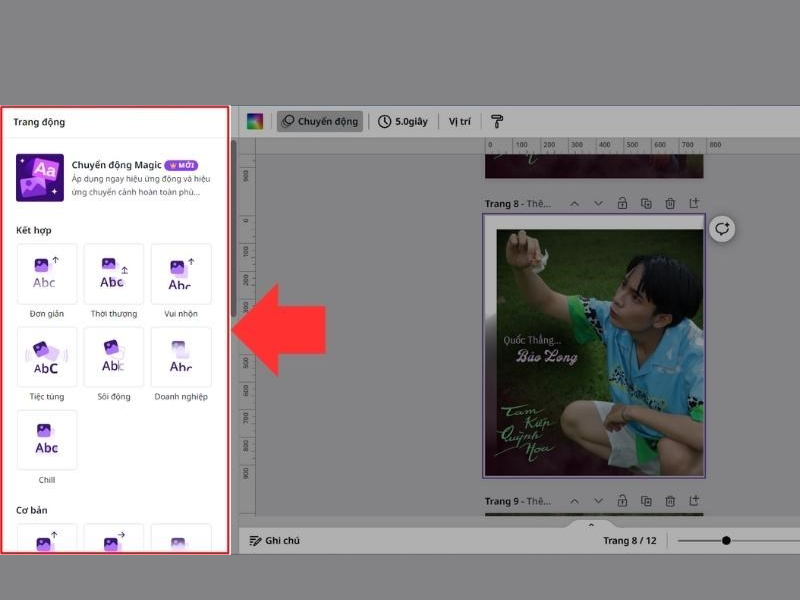
Task: Apply the Sôi động animation preset
Action: [x=113, y=357]
